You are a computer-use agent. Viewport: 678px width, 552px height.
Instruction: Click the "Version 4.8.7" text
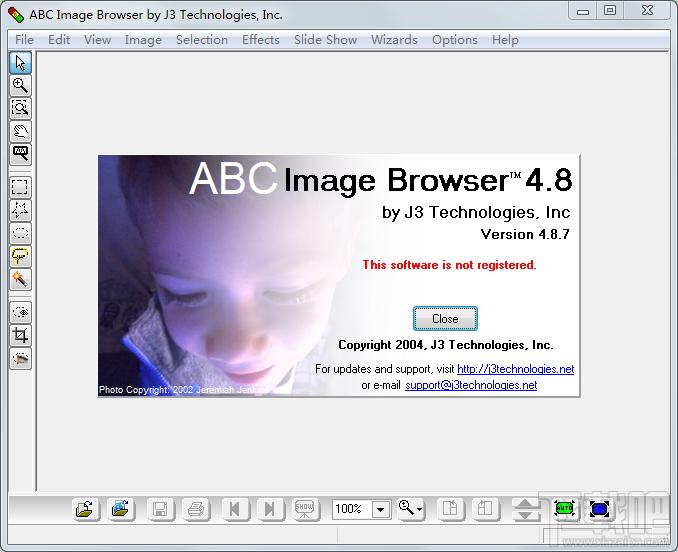pos(525,234)
